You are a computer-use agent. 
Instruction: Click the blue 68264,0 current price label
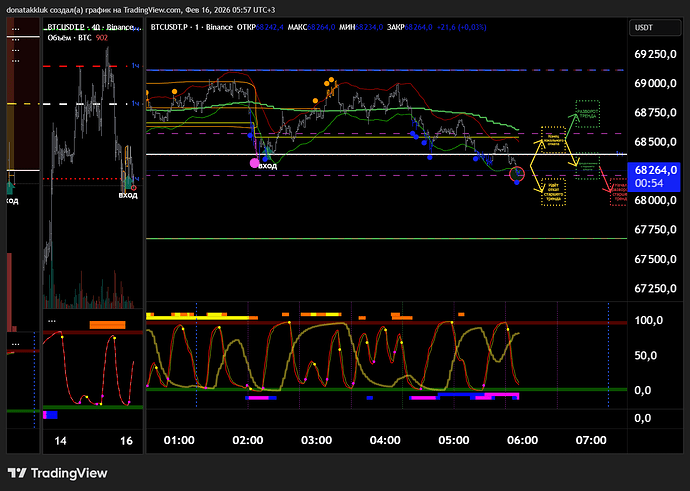(x=657, y=171)
